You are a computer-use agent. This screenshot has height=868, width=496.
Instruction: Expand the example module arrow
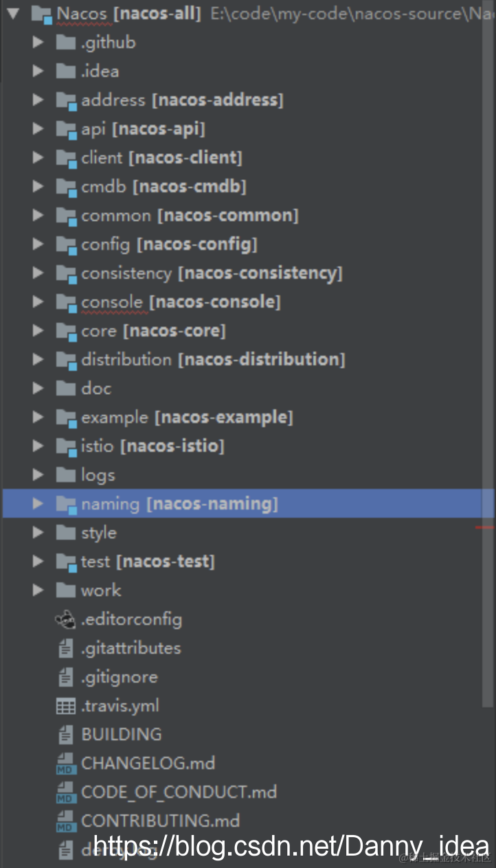coord(38,417)
